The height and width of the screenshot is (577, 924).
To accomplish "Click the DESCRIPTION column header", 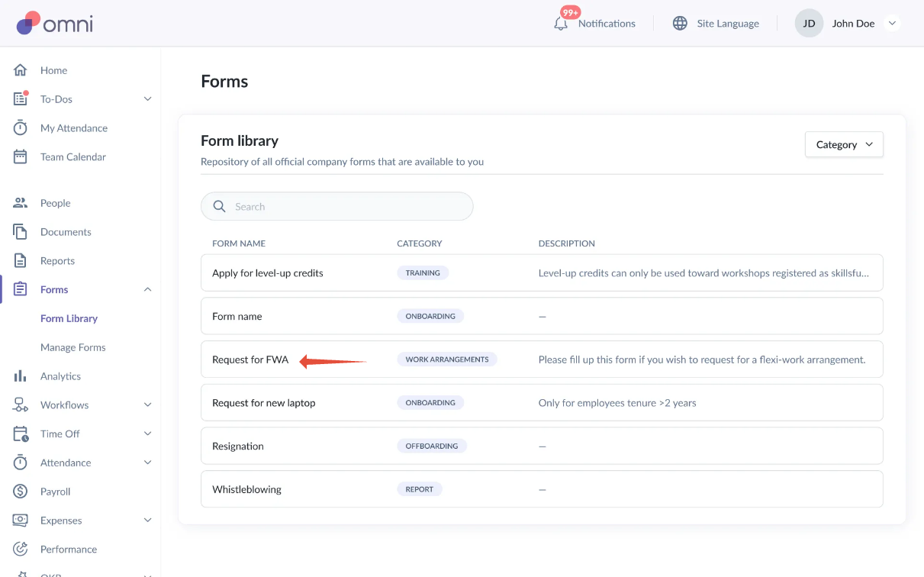I will click(x=567, y=243).
